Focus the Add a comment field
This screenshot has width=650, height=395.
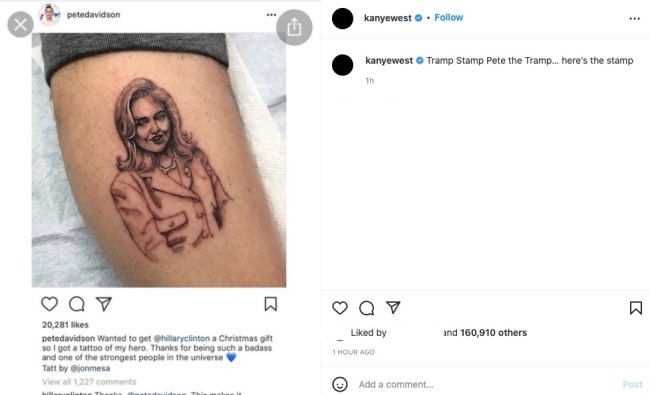[x=483, y=384]
